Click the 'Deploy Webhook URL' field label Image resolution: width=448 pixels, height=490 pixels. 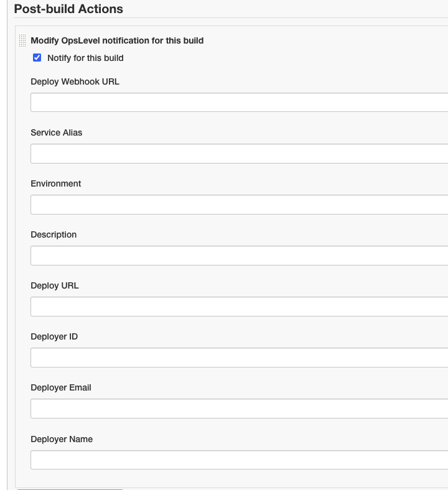pos(75,81)
